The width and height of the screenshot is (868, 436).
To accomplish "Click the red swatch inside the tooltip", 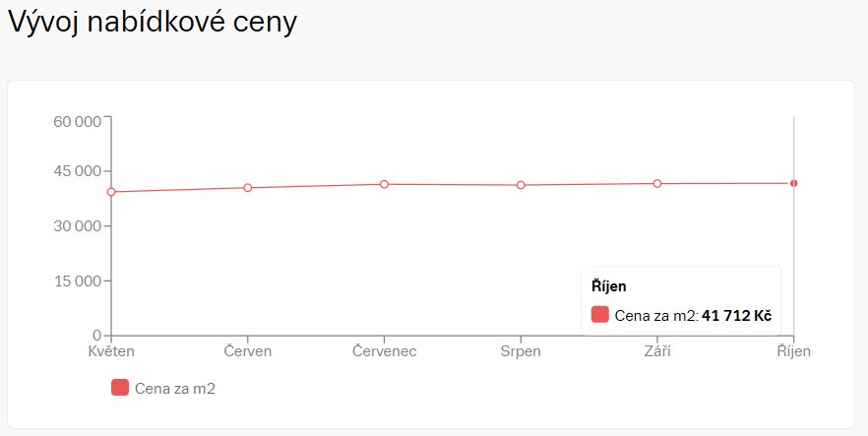I will [x=600, y=315].
